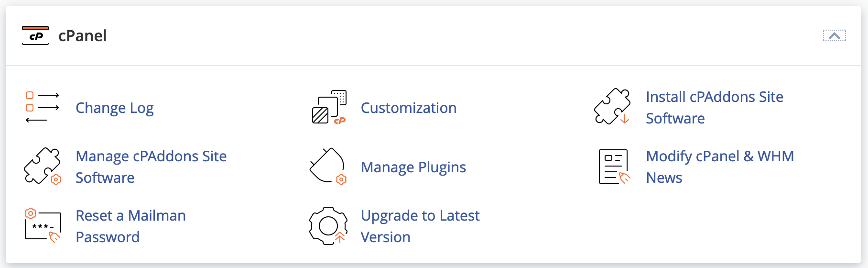Image resolution: width=868 pixels, height=268 pixels.
Task: Click the Modify cPanel & WHM News document icon
Action: 614,167
